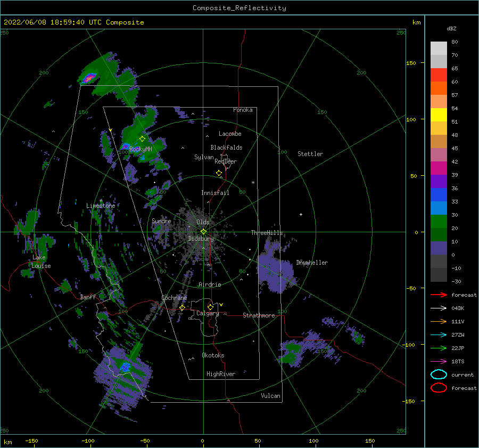
Task: Click the cyan current ellipse icon
Action: (x=439, y=374)
